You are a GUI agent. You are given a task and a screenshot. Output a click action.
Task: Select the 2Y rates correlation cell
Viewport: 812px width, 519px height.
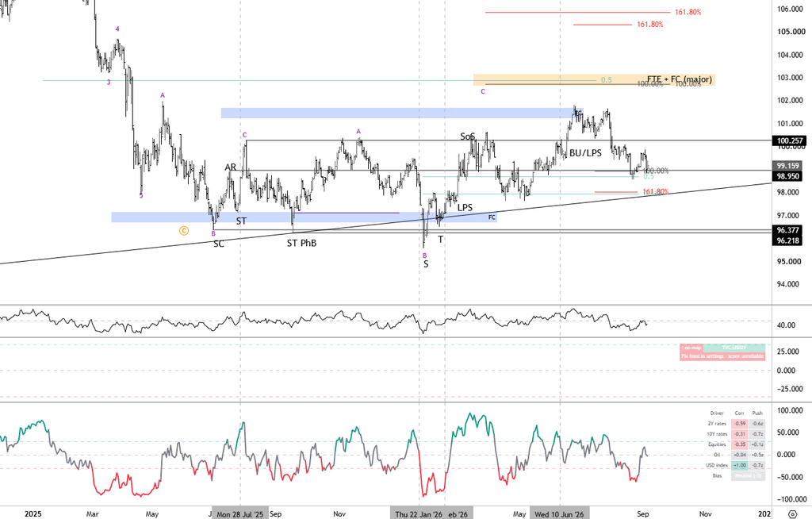(740, 424)
